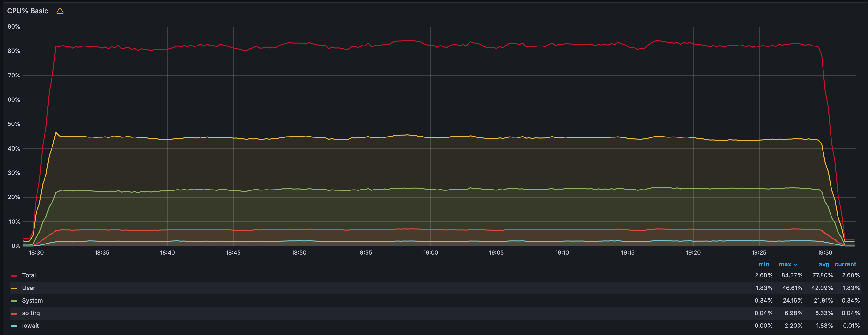This screenshot has height=335, width=868.
Task: Click the yellow User color swatch
Action: pos(14,288)
